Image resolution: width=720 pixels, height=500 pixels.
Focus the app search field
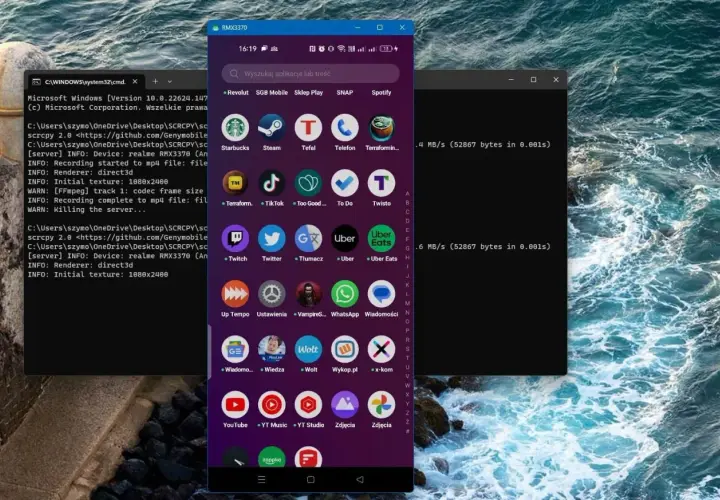(x=310, y=73)
